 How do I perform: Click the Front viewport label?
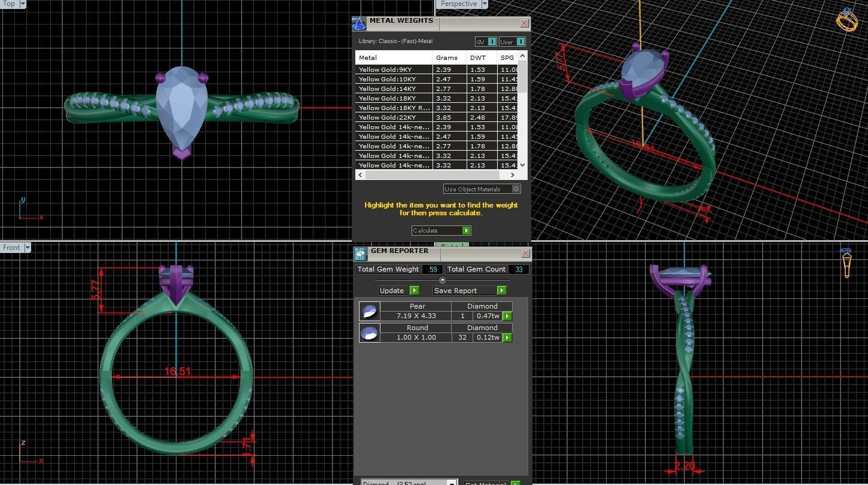coord(12,247)
